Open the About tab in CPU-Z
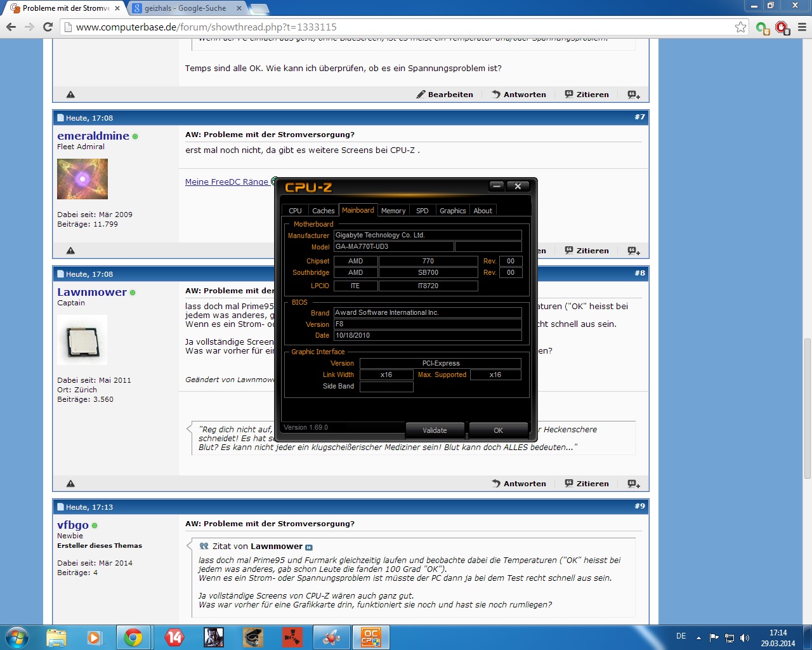This screenshot has width=812, height=650. pyautogui.click(x=483, y=211)
